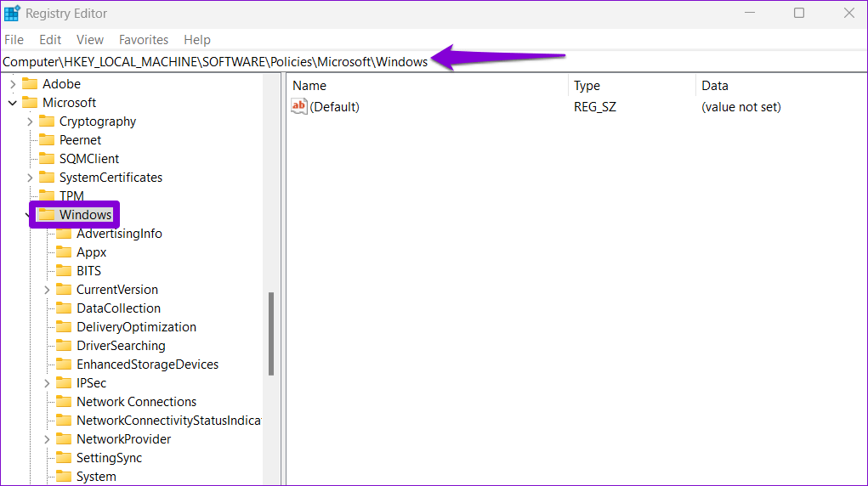Select the SQMClient key label
The height and width of the screenshot is (486, 868).
click(89, 159)
